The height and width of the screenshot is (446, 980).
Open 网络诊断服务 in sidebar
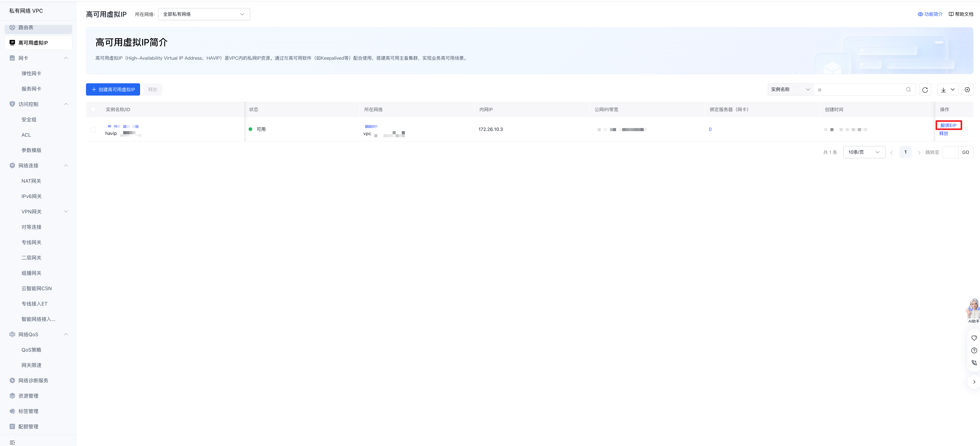(x=33, y=381)
